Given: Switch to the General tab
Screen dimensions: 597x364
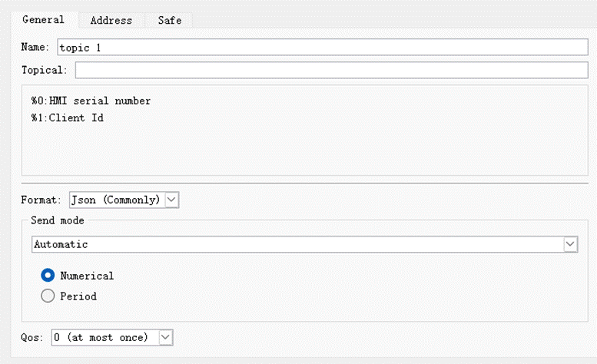Looking at the screenshot, I should (43, 20).
